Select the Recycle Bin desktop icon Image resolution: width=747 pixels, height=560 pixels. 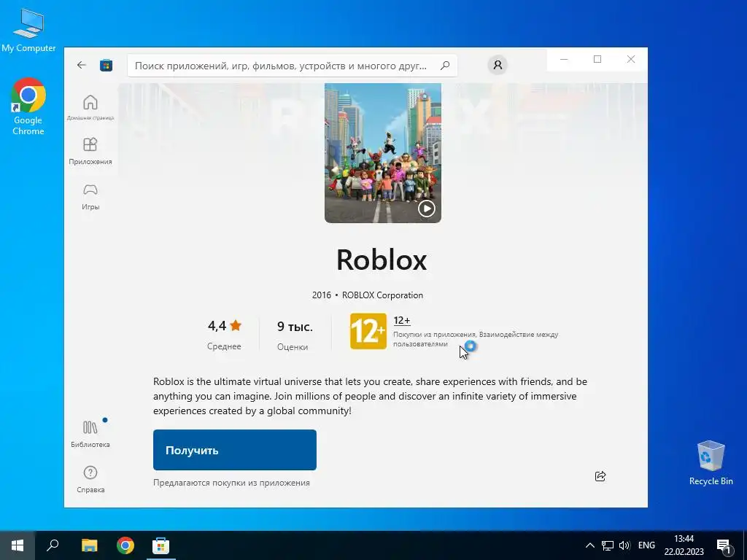pos(711,462)
